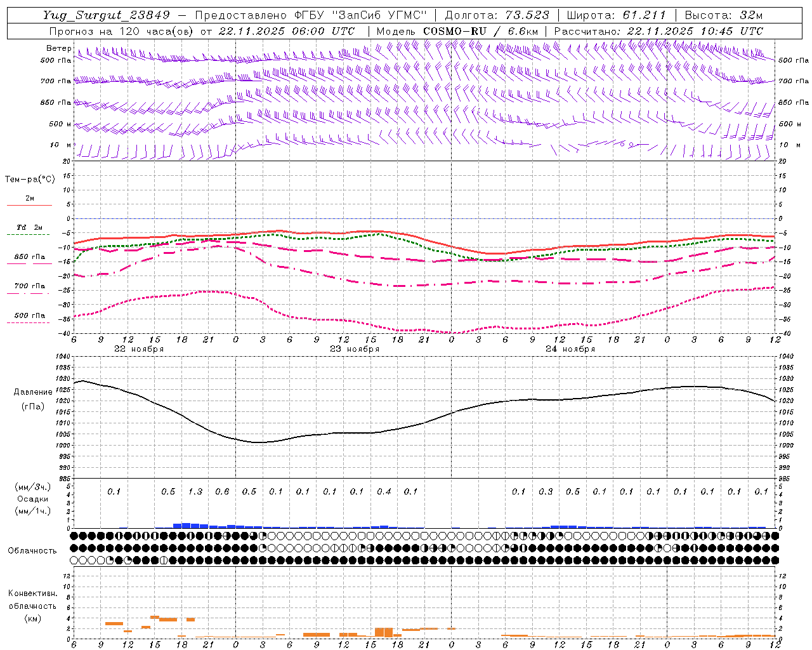This screenshot has width=812, height=650.
Task: Click the Рассчитано: 22.11.2025 10:45 UTC text
Action: (x=658, y=31)
